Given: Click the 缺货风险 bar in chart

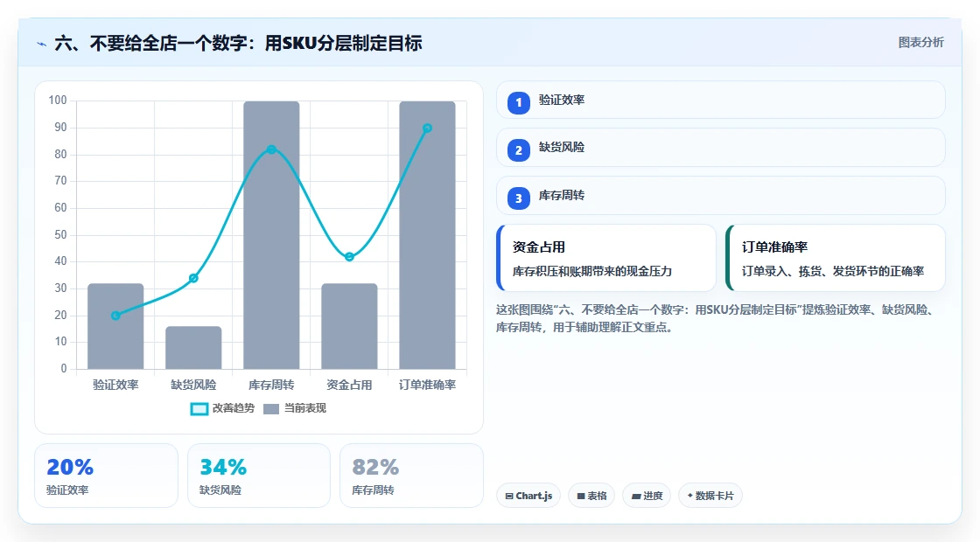Looking at the screenshot, I should (193, 348).
